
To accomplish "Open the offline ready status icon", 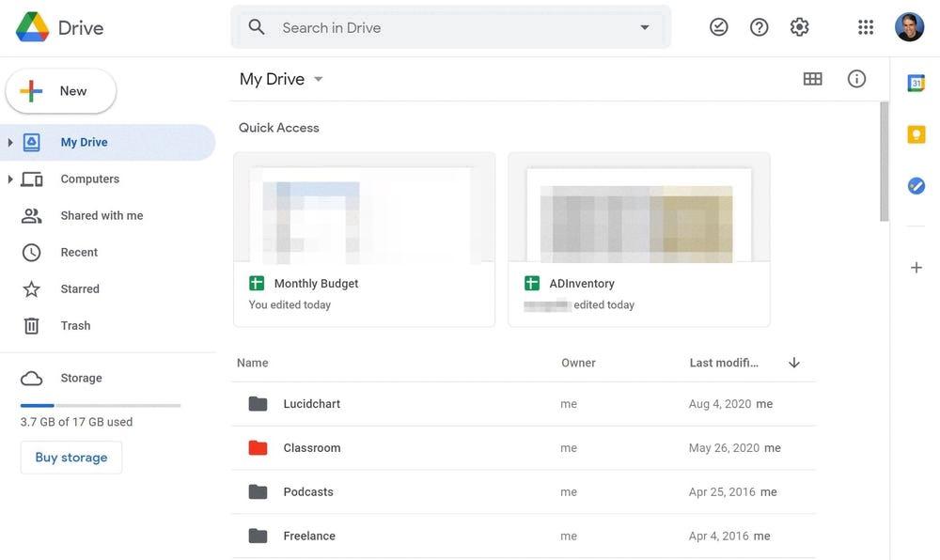I will pos(718,27).
